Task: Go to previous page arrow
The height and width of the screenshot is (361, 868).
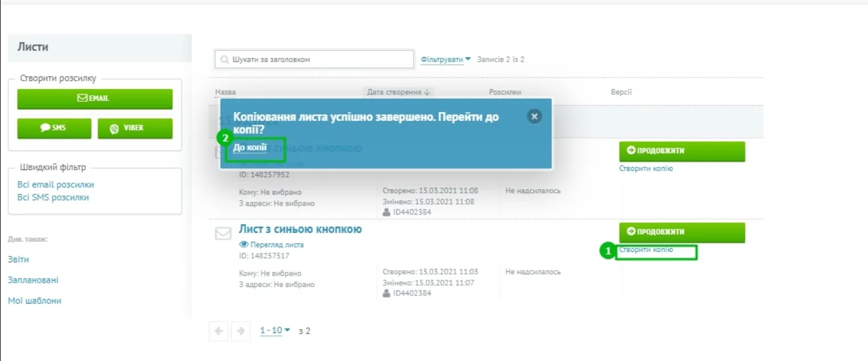Action: coord(219,331)
